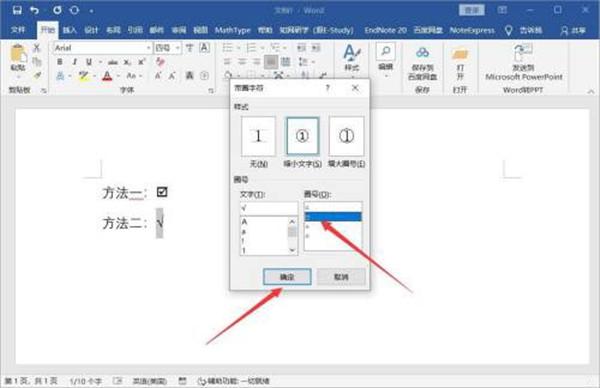Screen dimensions: 600x388
Task: Open the line spacing dropdown
Action: 306,62
